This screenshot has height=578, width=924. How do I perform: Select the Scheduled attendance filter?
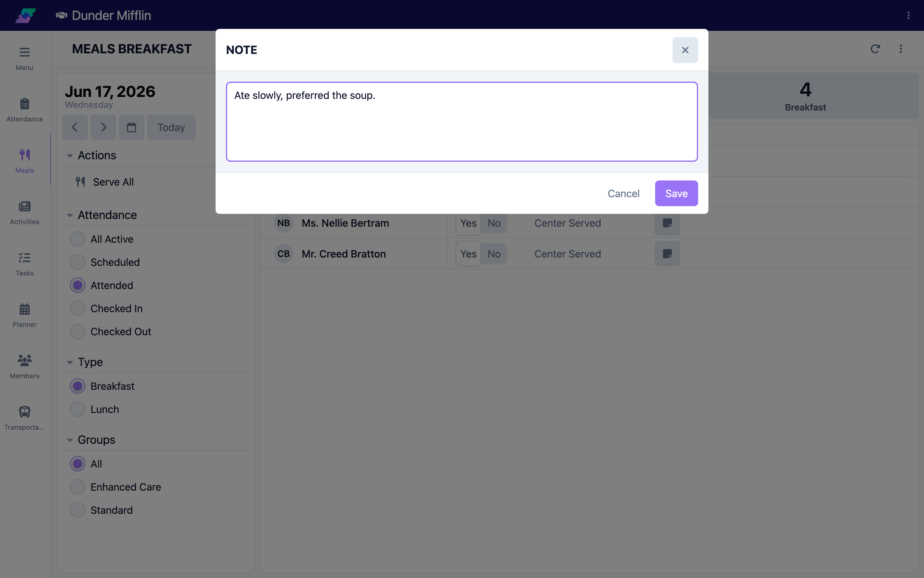pos(105,262)
